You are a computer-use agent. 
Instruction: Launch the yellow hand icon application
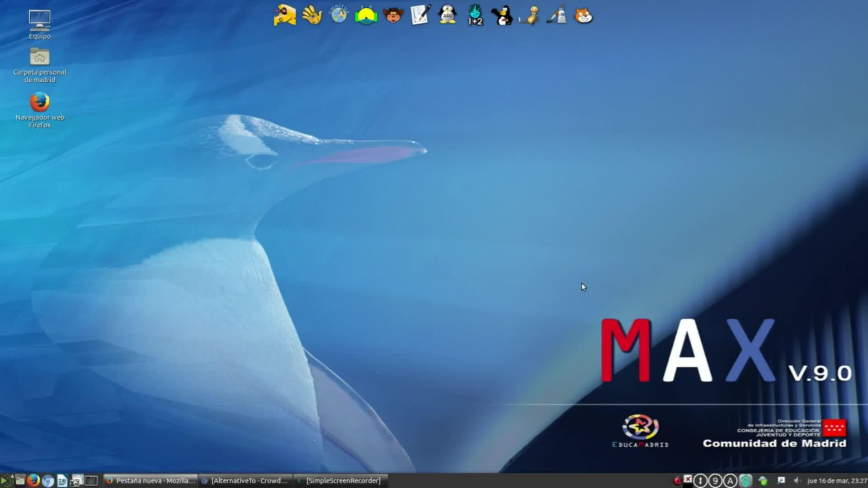(312, 16)
